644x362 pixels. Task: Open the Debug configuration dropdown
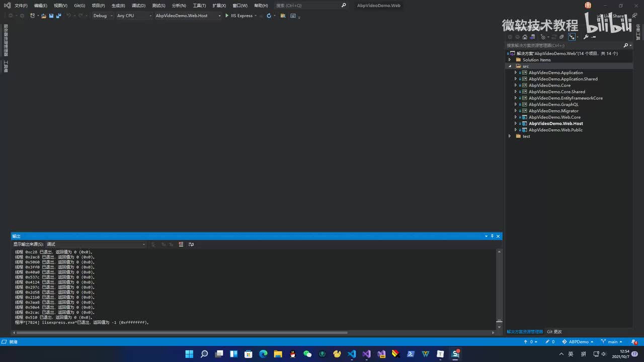[x=103, y=16]
